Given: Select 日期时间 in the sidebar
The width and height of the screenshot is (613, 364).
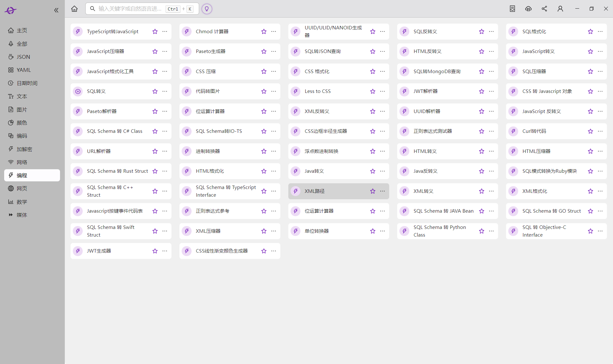Looking at the screenshot, I should (32, 83).
